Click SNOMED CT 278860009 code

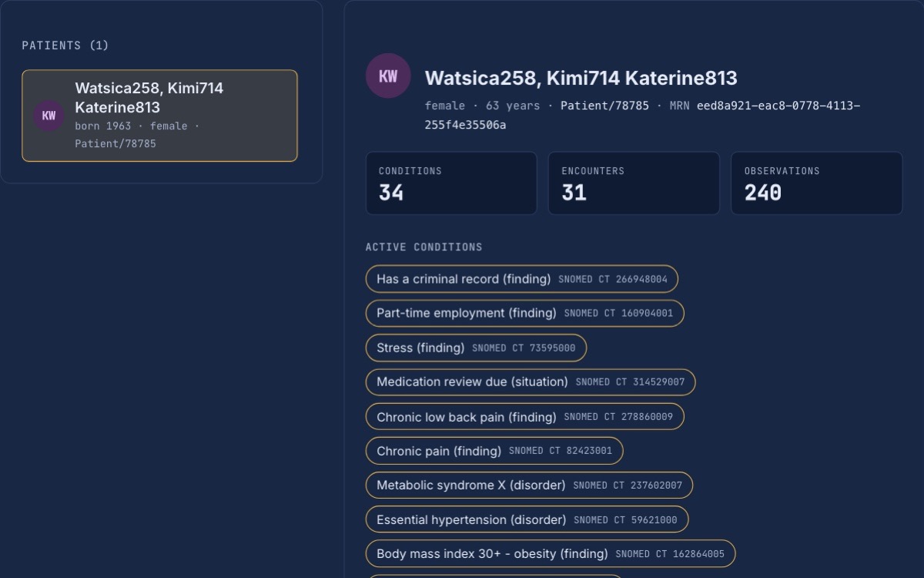[618, 417]
